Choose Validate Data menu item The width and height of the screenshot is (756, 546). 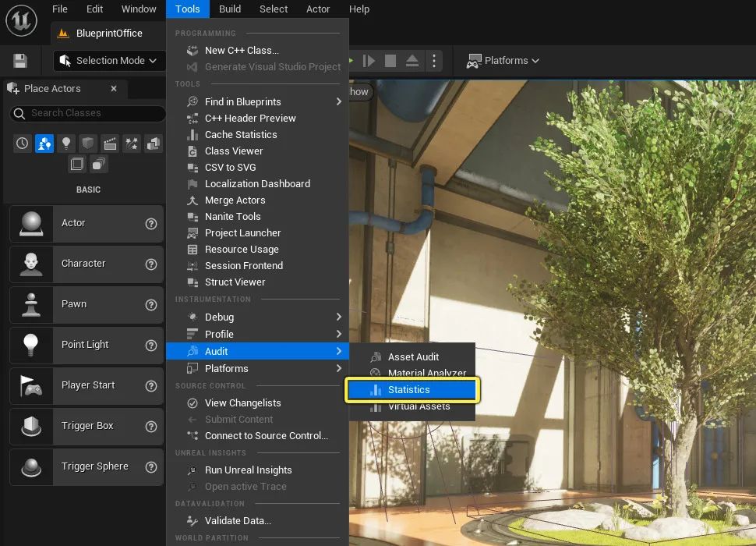257,521
